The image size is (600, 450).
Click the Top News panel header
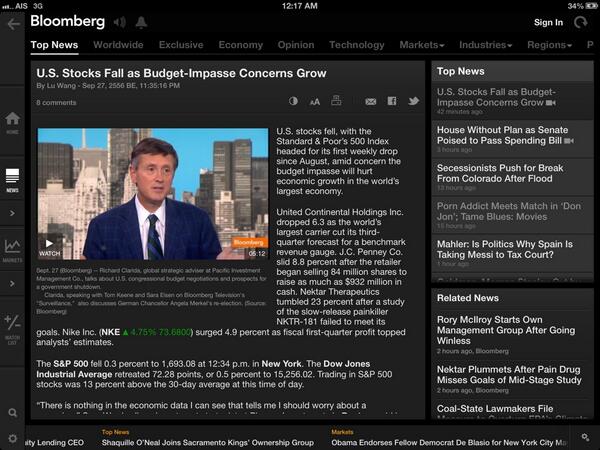pos(512,71)
